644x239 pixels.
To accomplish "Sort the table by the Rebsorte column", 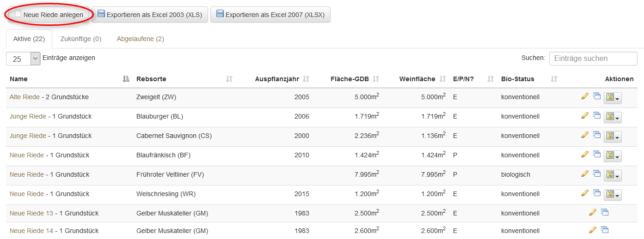I will 229,79.
